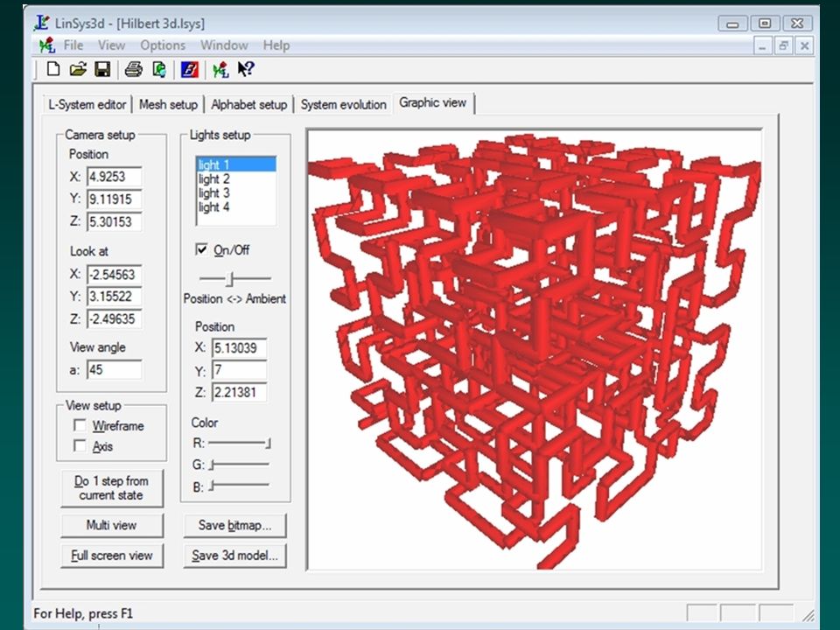Open the File menu
The image size is (840, 630).
(73, 45)
